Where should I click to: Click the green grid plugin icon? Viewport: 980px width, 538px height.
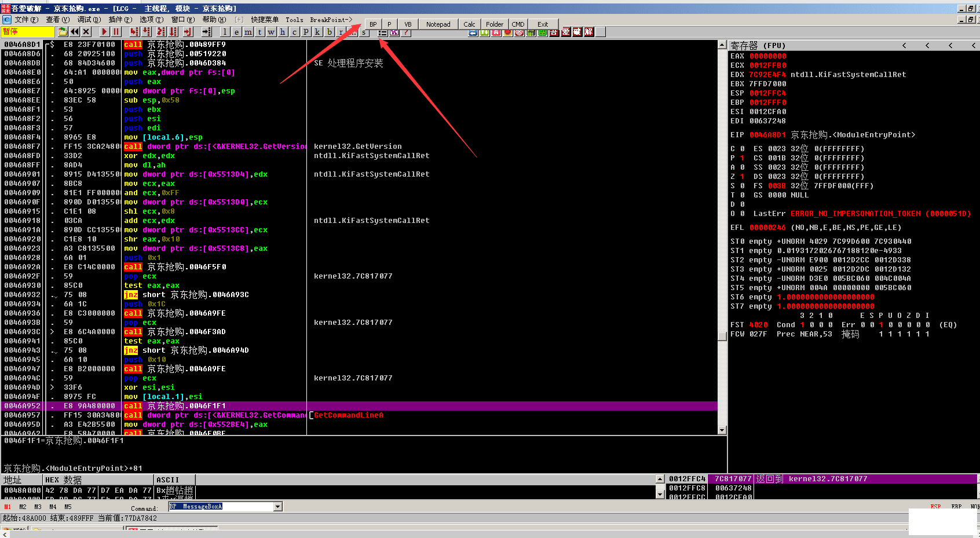pyautogui.click(x=542, y=32)
